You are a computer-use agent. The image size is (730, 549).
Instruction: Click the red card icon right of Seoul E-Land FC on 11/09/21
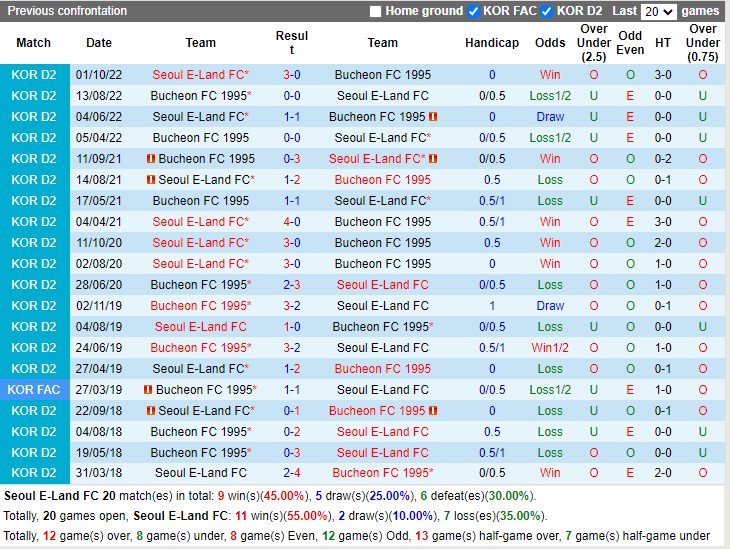coord(433,159)
